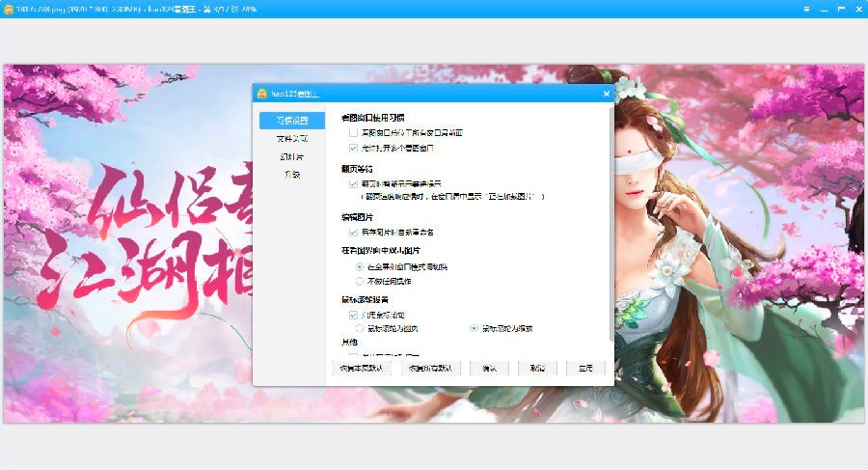Close the hao123 settings dialog
The image size is (868, 470).
[x=607, y=94]
